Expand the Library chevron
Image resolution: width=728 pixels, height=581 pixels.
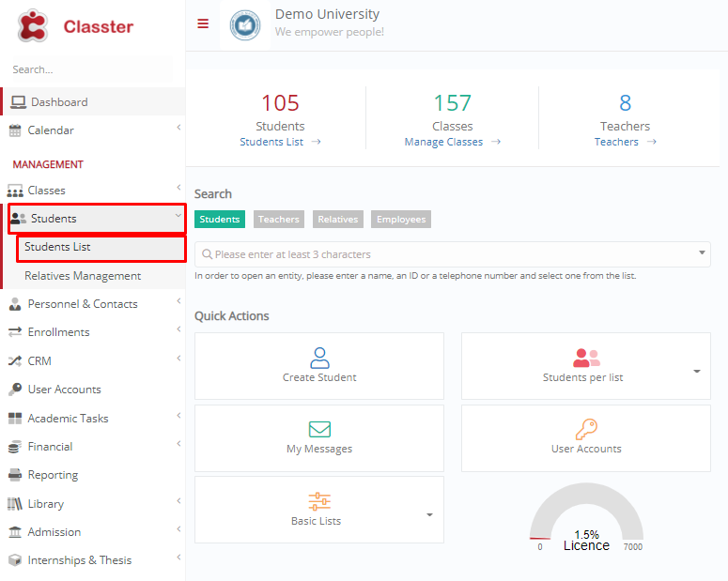tap(178, 500)
